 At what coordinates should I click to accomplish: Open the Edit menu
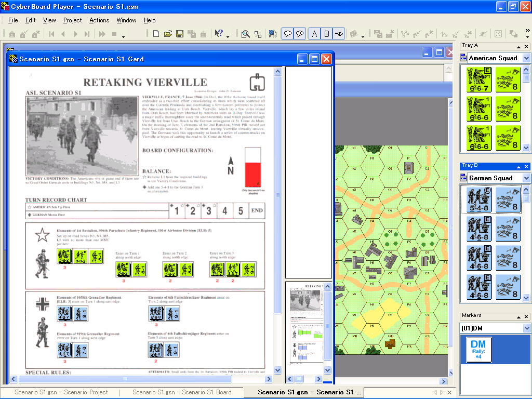pos(30,20)
